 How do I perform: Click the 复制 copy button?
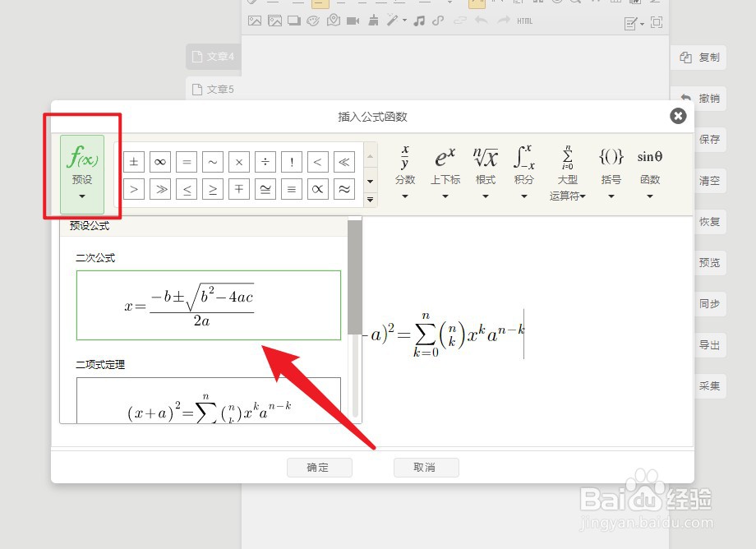point(698,58)
